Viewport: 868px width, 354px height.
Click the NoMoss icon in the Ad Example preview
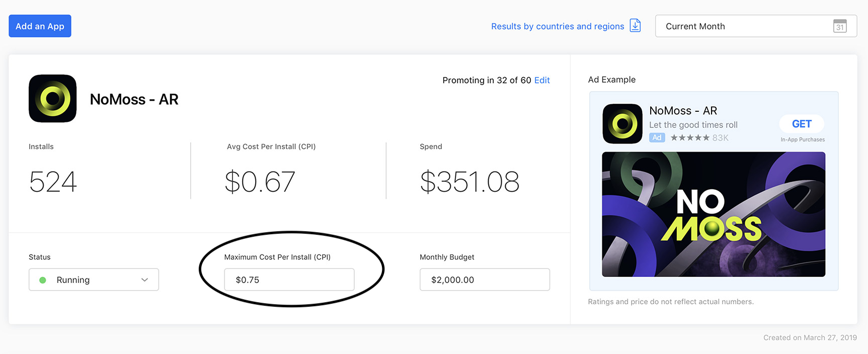(x=622, y=123)
